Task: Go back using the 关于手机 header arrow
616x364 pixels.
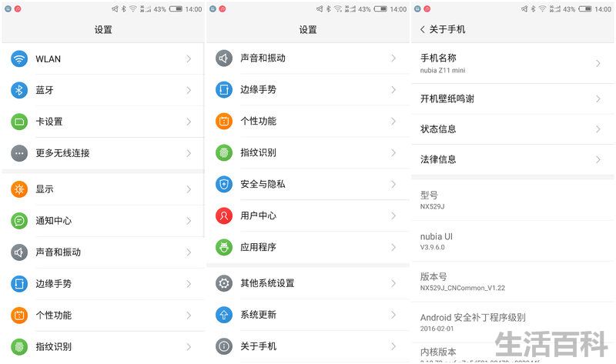Action: 422,29
